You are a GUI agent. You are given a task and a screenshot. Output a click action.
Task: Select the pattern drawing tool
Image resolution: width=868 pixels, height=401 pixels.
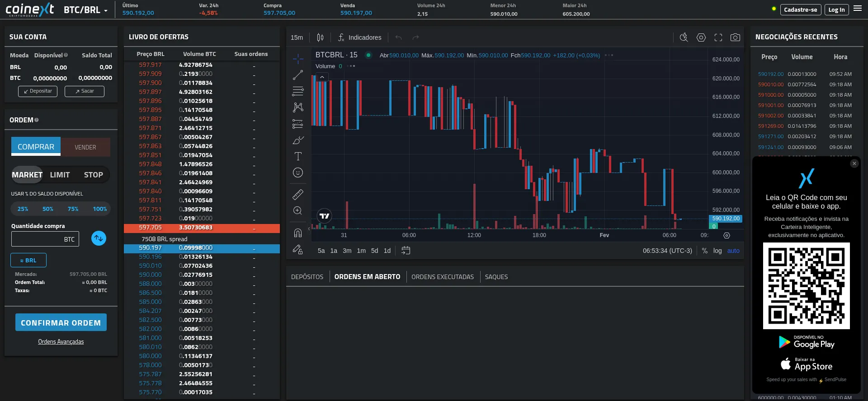[298, 107]
